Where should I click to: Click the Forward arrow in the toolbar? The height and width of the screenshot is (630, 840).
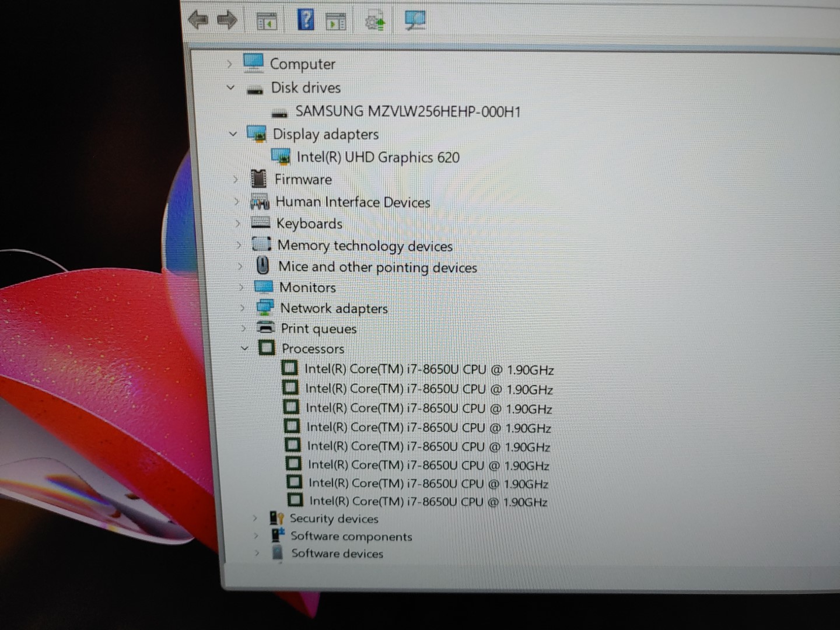[227, 20]
